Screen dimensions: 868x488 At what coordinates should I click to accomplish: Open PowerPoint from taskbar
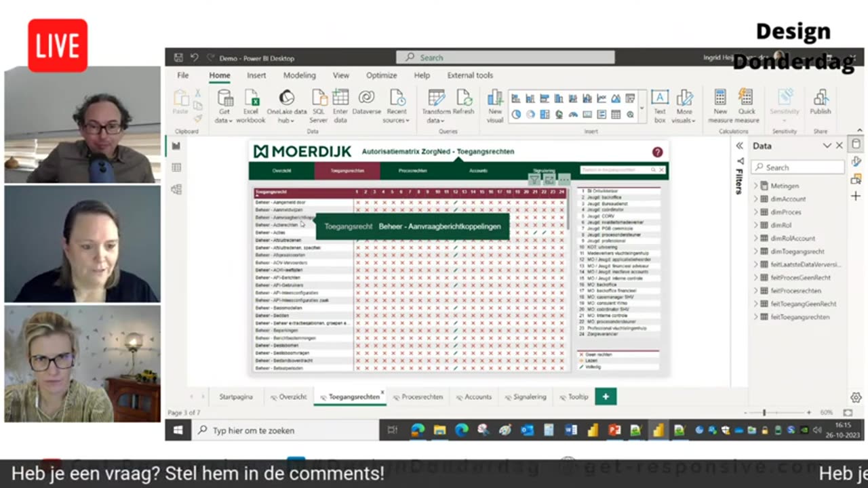tap(614, 430)
